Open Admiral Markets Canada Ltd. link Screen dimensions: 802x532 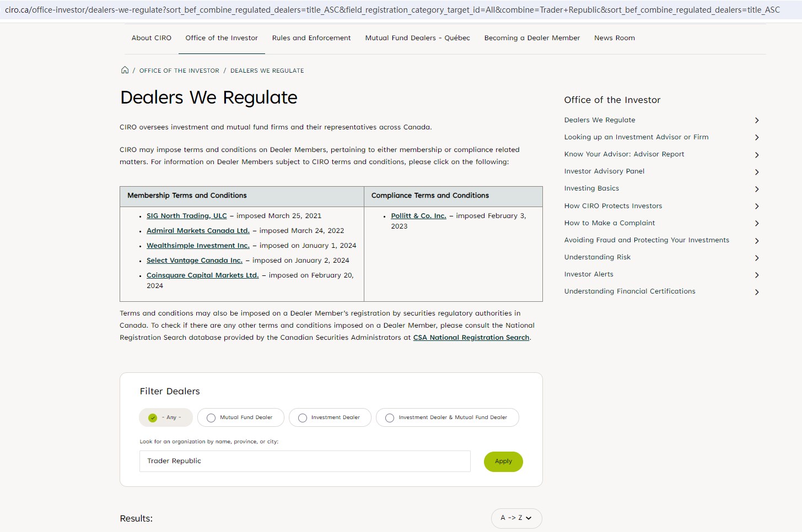coord(198,231)
